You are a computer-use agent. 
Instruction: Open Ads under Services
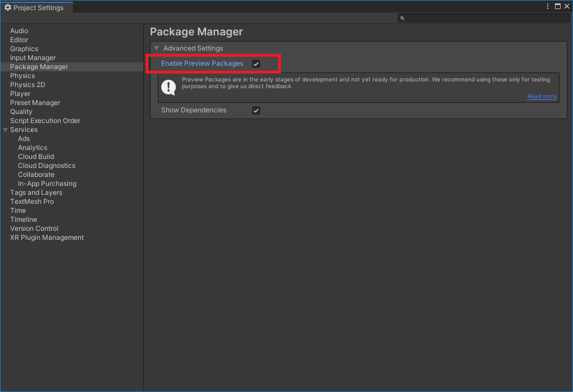pyautogui.click(x=24, y=139)
